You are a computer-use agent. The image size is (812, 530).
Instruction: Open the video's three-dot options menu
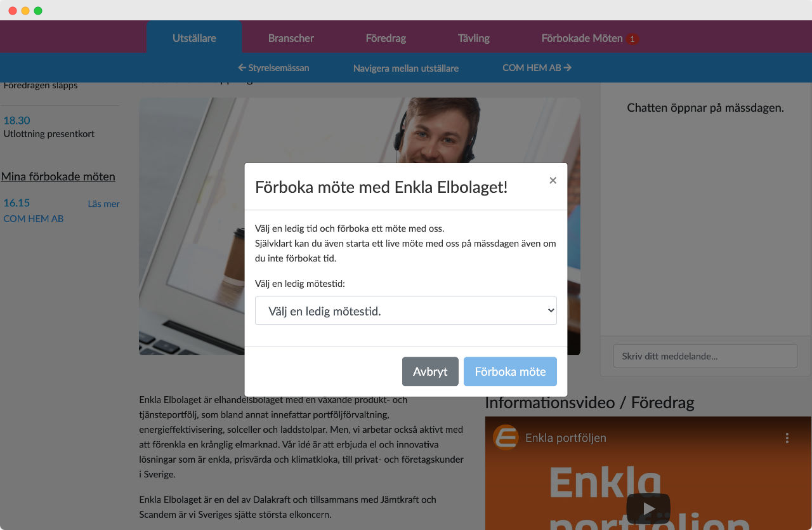(787, 438)
